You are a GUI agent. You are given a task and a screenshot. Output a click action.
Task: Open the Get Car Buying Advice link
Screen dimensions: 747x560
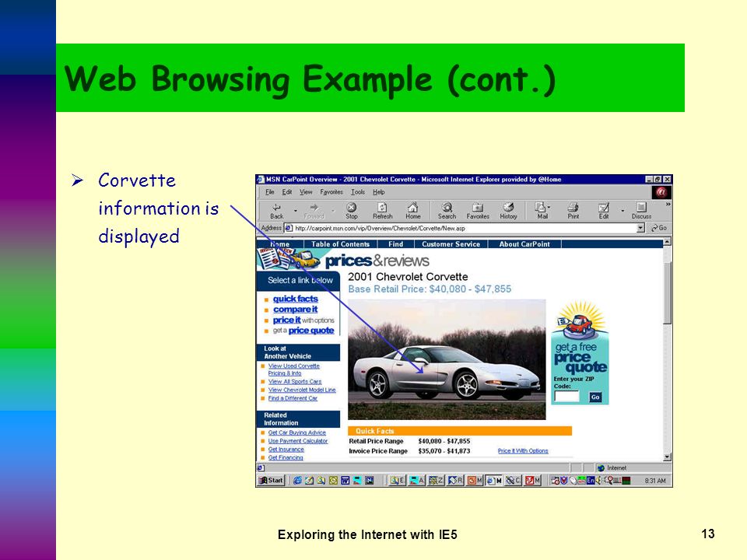pos(296,432)
